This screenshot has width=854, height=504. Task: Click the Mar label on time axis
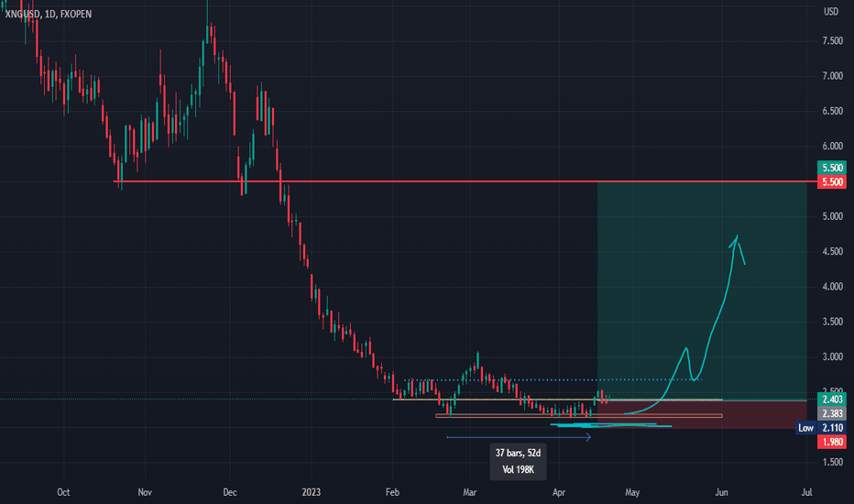tap(469, 493)
